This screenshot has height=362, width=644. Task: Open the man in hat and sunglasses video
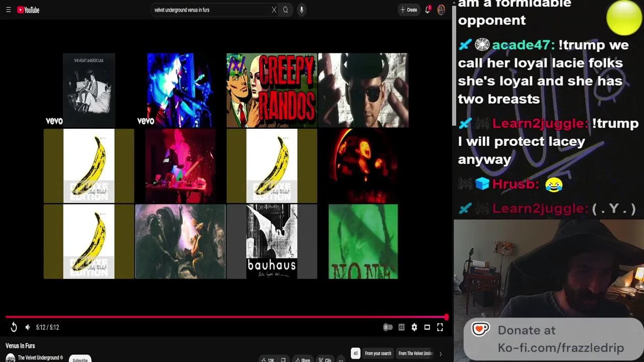click(x=363, y=90)
